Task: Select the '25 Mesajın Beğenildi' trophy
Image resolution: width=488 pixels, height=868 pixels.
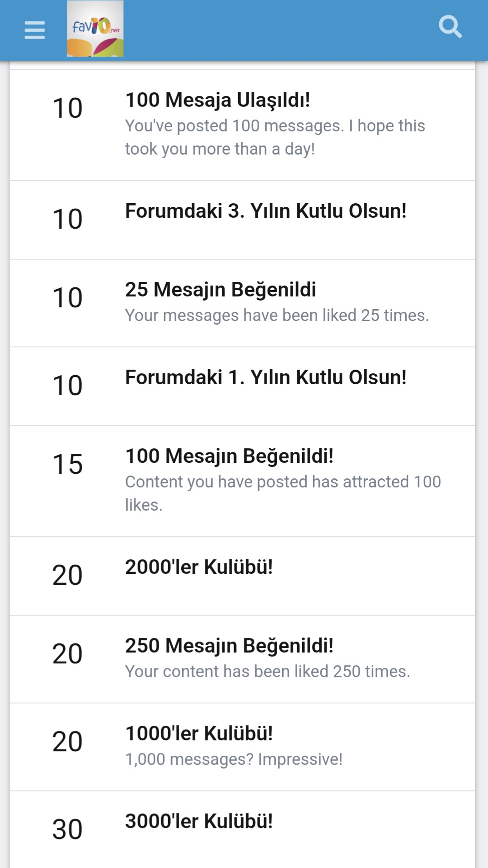Action: coord(220,290)
